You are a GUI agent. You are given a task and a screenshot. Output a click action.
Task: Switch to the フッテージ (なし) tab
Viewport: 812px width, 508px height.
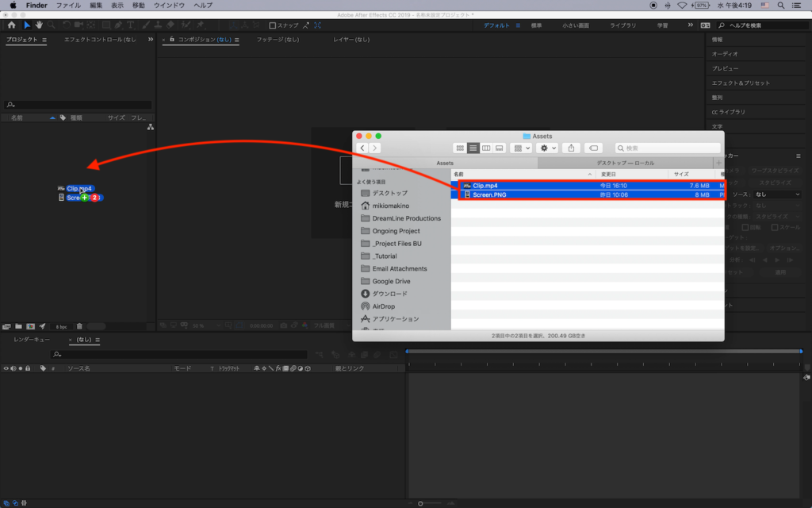pos(278,40)
